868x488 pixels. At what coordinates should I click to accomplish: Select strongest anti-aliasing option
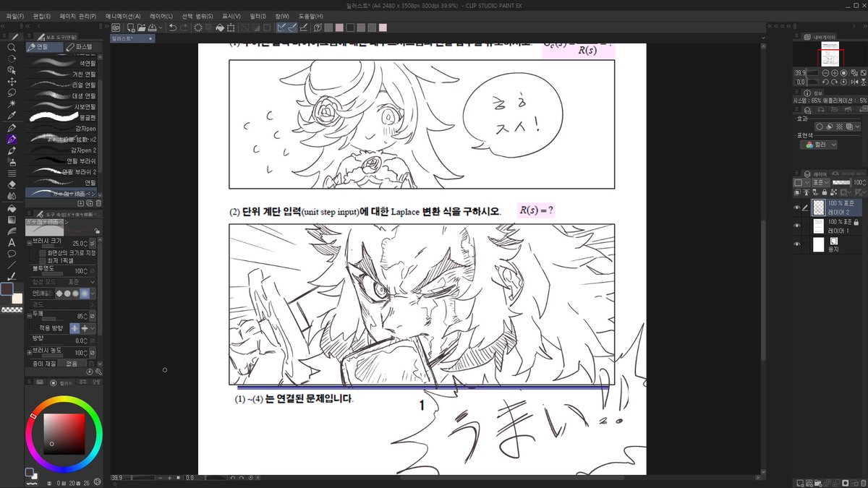[85, 294]
